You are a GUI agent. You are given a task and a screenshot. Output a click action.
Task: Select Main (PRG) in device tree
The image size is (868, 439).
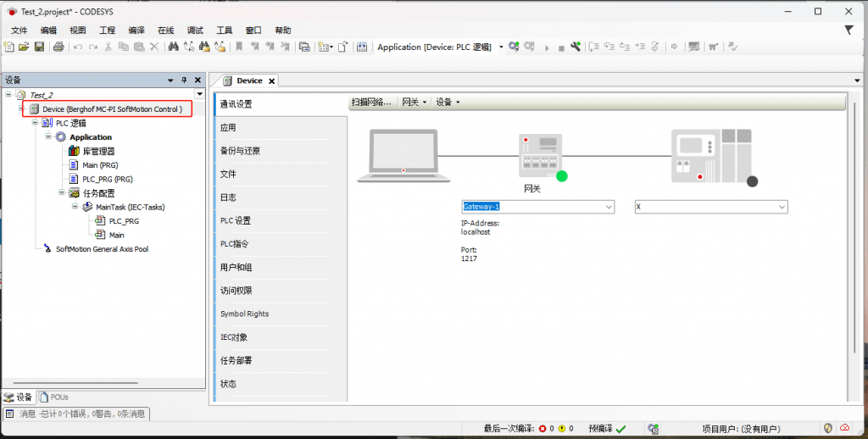100,165
